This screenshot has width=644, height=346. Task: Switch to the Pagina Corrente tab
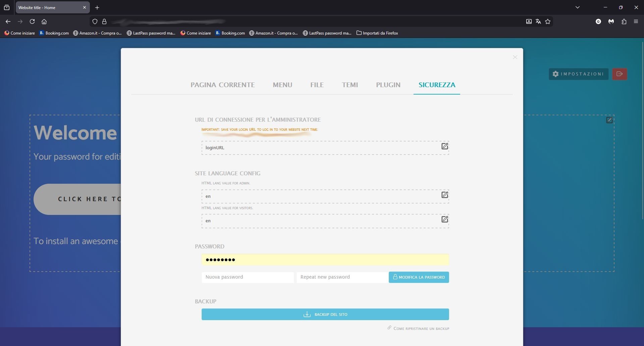point(222,85)
